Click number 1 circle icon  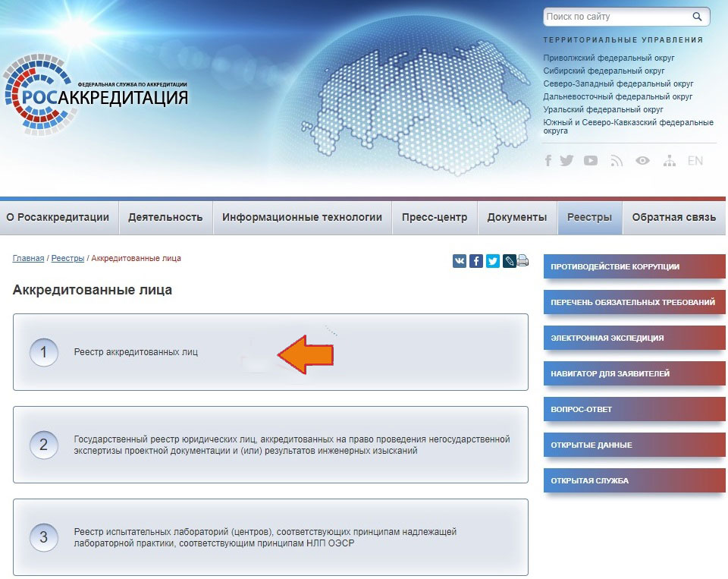pyautogui.click(x=44, y=352)
